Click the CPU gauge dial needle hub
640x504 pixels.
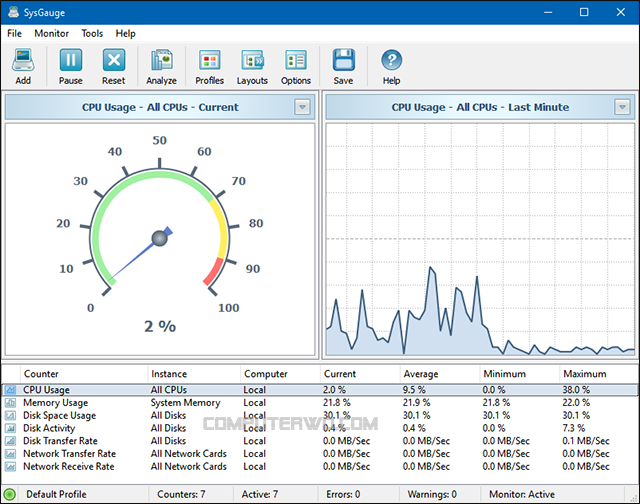coord(159,238)
